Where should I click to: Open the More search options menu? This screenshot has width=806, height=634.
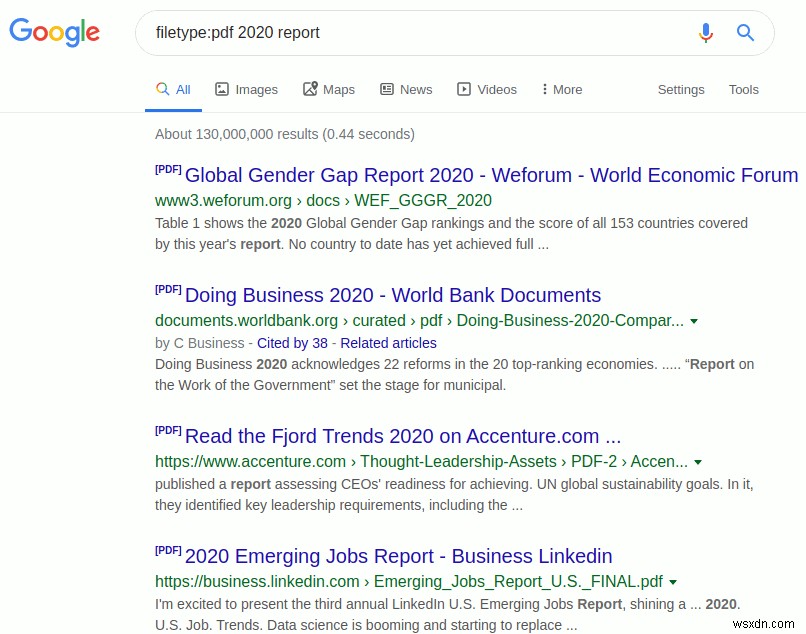(560, 89)
